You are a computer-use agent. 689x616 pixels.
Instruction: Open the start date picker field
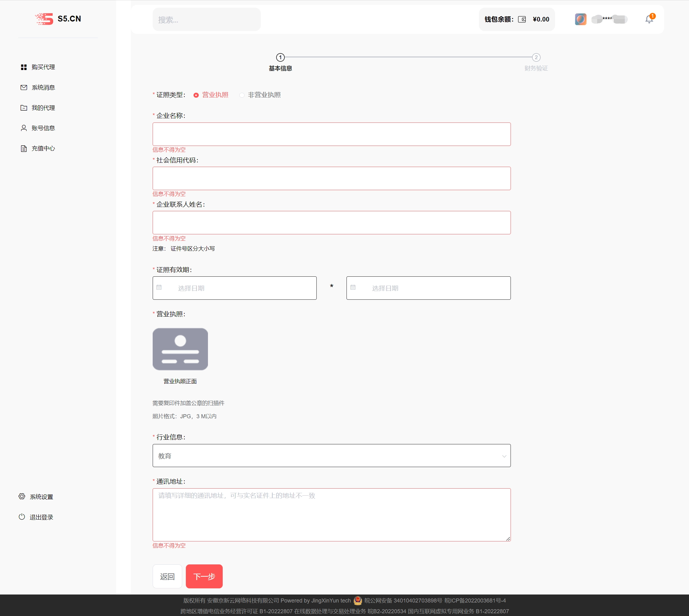click(x=234, y=288)
